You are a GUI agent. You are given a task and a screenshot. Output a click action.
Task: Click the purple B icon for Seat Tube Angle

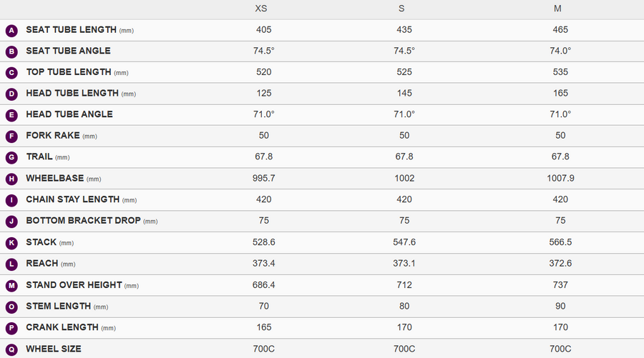[11, 51]
